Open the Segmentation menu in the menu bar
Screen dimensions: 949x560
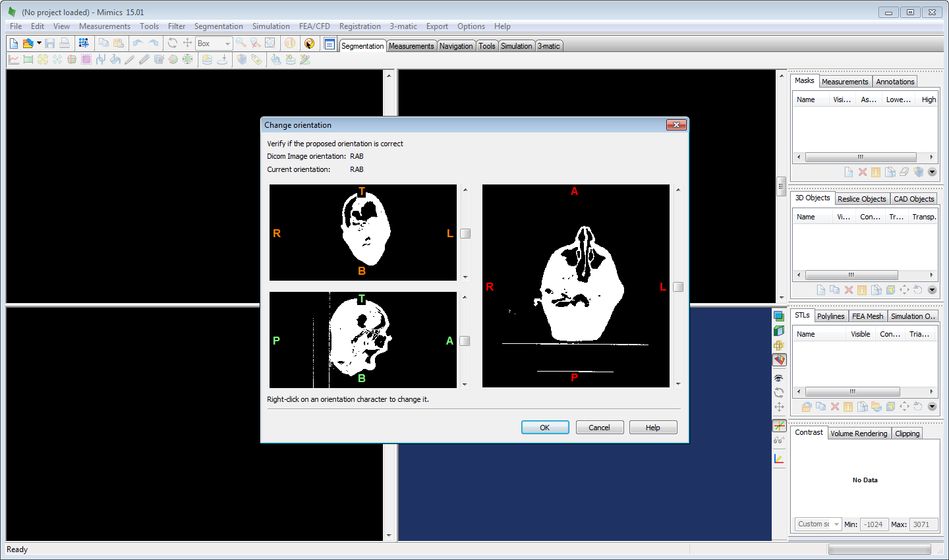[218, 26]
